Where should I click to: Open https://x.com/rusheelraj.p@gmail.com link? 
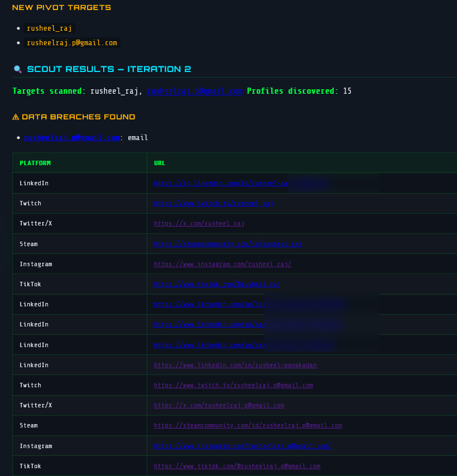click(218, 405)
